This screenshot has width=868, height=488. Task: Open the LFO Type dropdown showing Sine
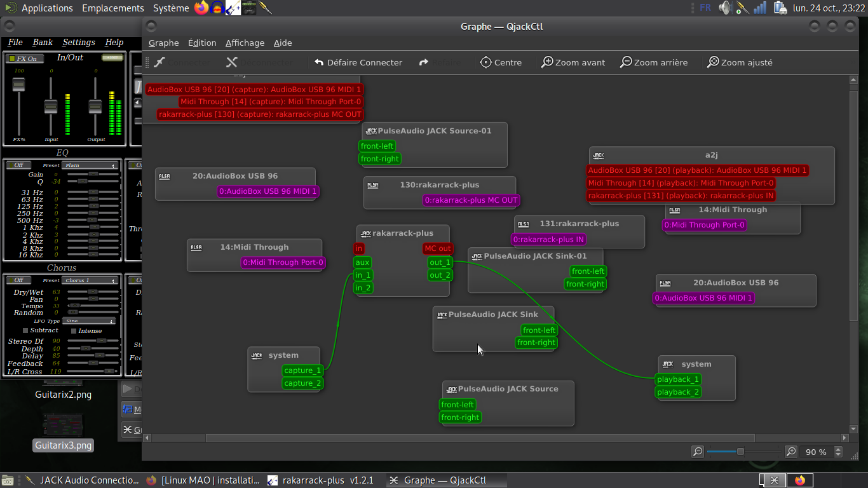(88, 322)
